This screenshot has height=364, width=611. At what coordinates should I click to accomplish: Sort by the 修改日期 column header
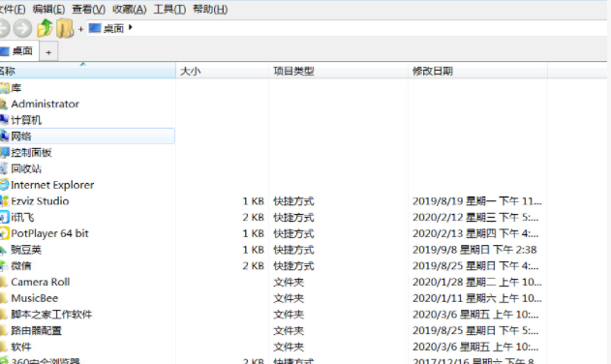477,71
